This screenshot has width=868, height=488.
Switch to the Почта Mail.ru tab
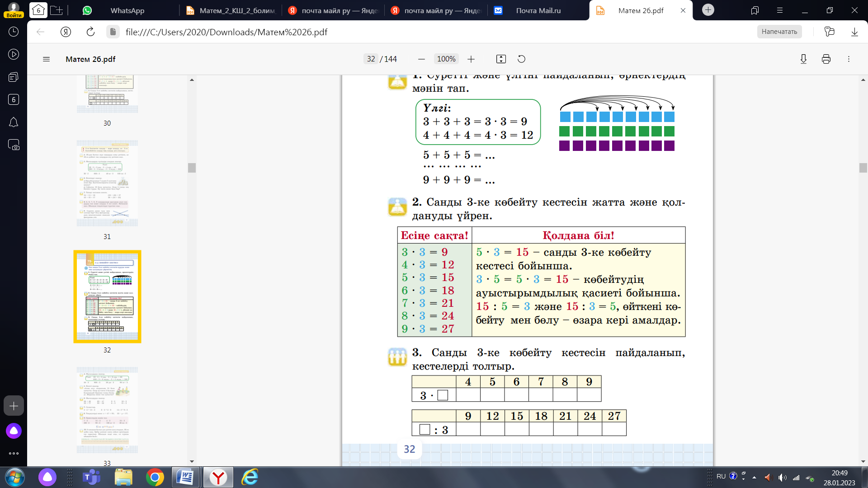pos(538,10)
